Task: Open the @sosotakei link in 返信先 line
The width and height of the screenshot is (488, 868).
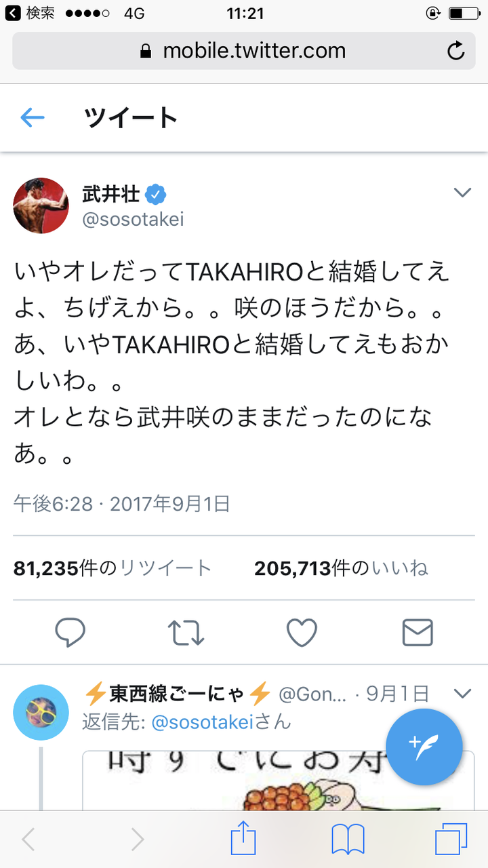Action: tap(203, 722)
